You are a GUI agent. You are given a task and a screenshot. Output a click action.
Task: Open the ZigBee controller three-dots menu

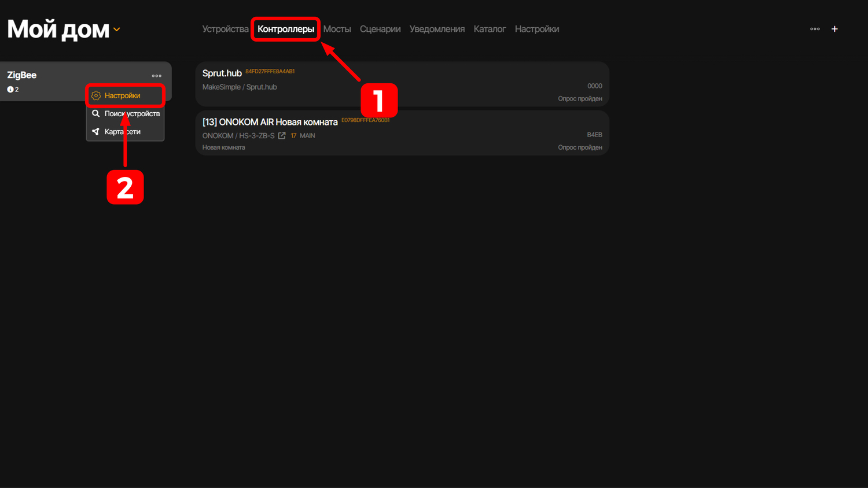[157, 76]
